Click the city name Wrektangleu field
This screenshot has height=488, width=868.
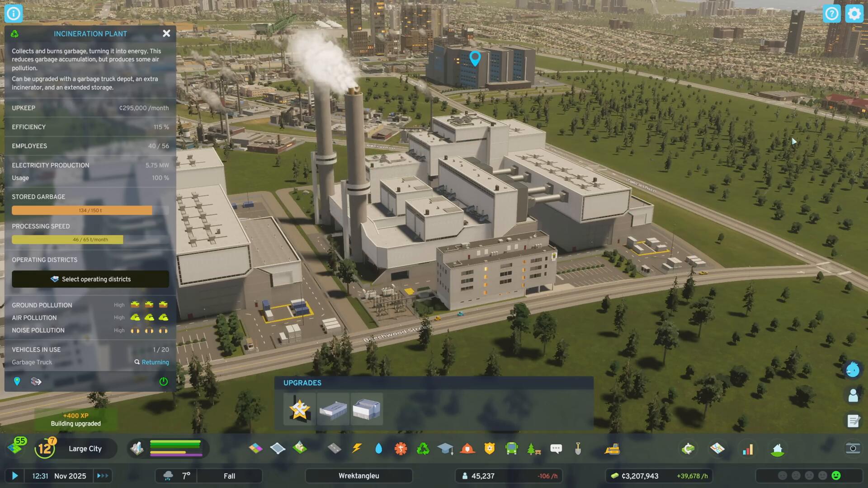pos(359,476)
